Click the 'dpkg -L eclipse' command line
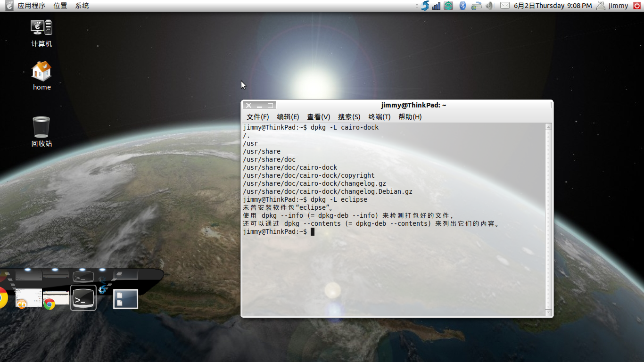644x362 pixels. [339, 199]
